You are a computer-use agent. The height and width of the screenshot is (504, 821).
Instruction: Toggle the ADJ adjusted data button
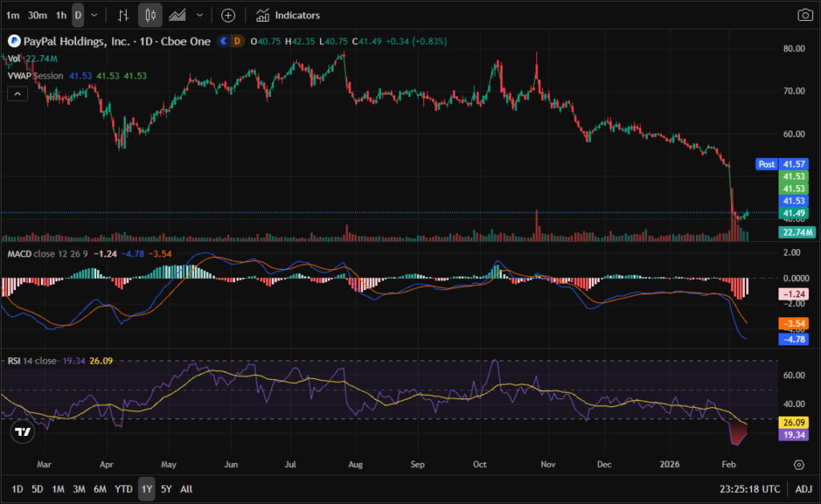803,488
